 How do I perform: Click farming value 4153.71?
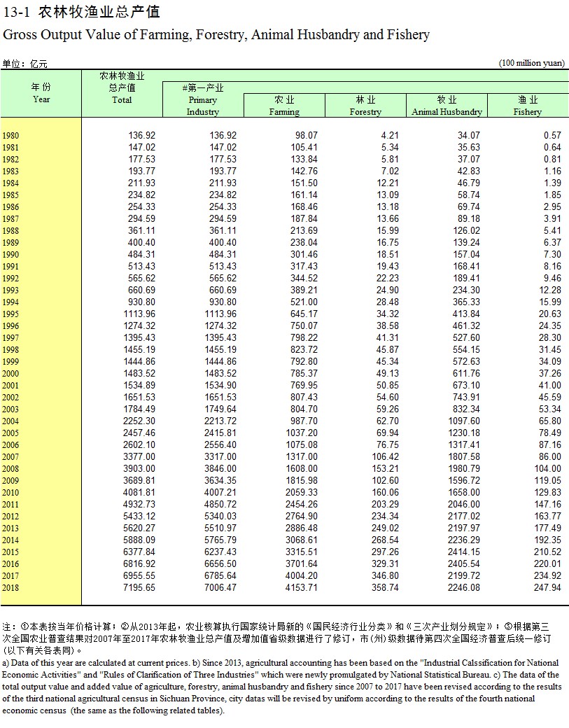[x=302, y=587]
